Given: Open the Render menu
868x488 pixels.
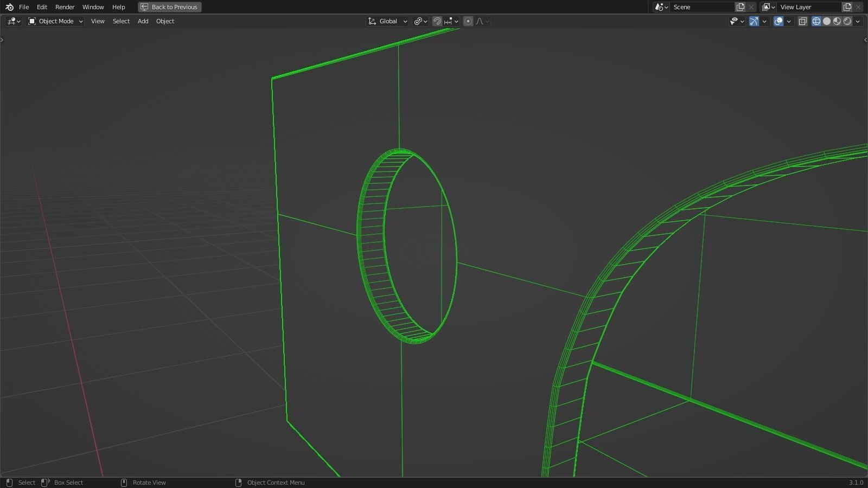Looking at the screenshot, I should coord(65,7).
